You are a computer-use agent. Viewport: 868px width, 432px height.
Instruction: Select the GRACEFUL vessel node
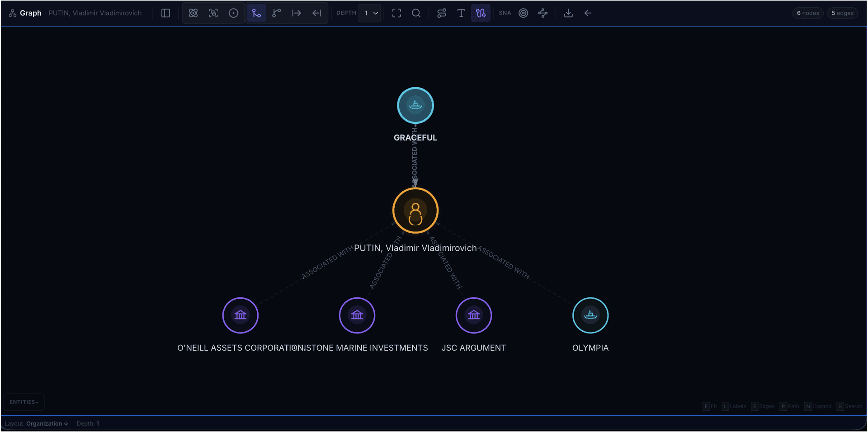[x=415, y=105]
